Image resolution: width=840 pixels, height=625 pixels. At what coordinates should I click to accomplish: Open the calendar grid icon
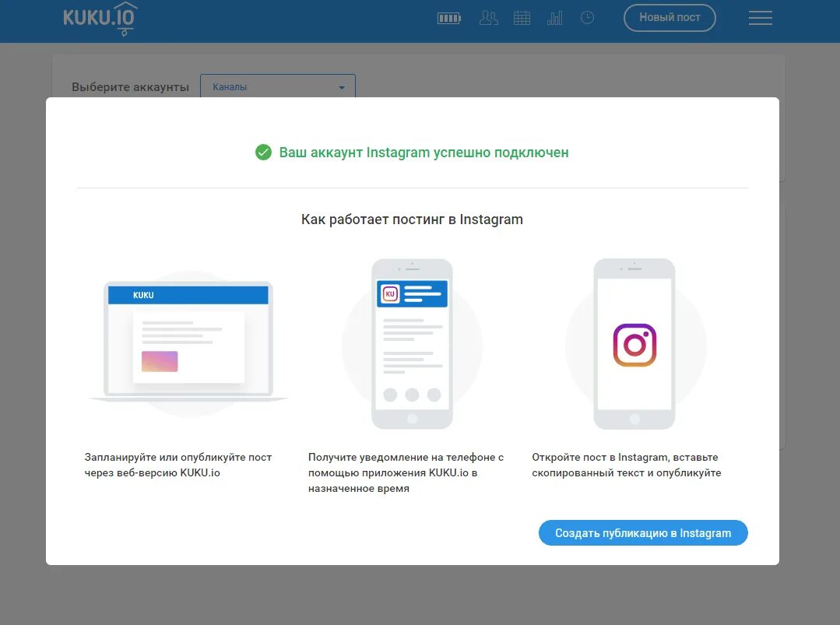pyautogui.click(x=522, y=18)
